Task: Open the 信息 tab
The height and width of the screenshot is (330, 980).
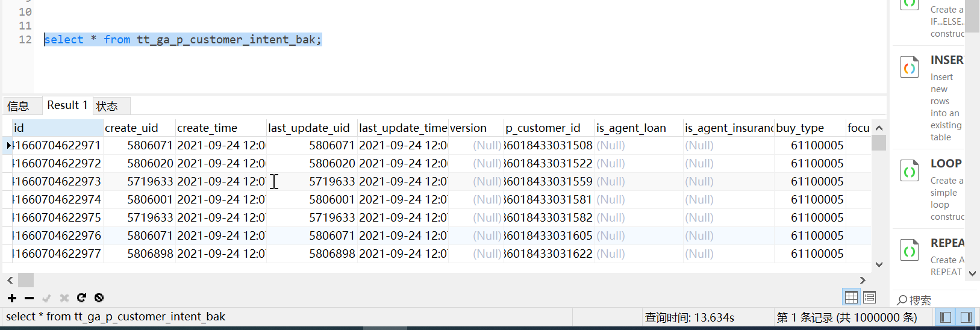Action: click(x=18, y=107)
